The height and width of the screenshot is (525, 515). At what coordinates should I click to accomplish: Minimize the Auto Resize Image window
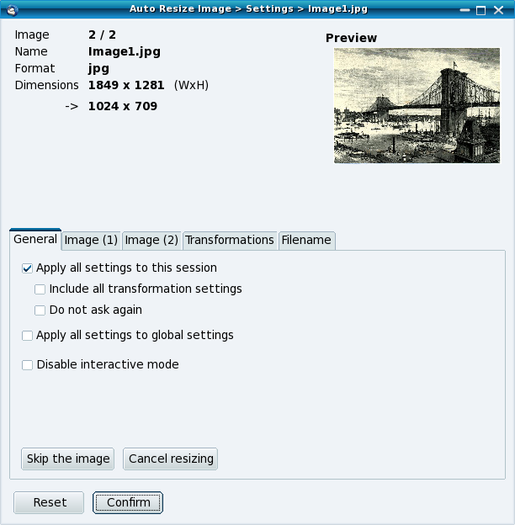pyautogui.click(x=465, y=10)
